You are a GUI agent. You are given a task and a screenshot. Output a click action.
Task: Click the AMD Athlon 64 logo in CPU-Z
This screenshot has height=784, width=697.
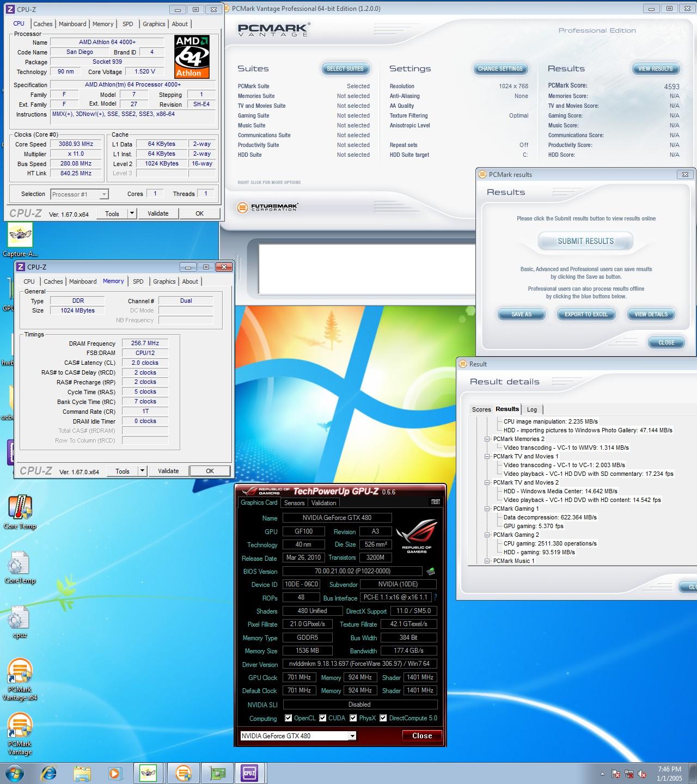tap(192, 57)
